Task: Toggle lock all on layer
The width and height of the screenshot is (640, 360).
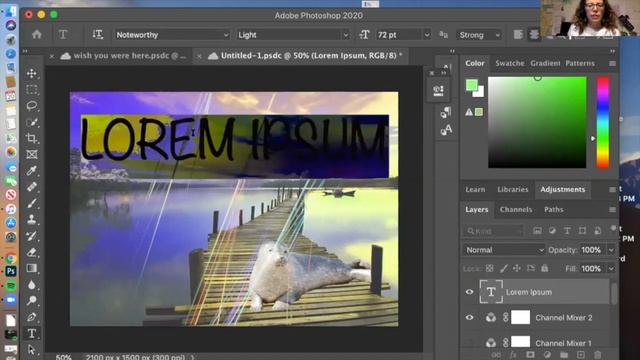Action: point(544,268)
